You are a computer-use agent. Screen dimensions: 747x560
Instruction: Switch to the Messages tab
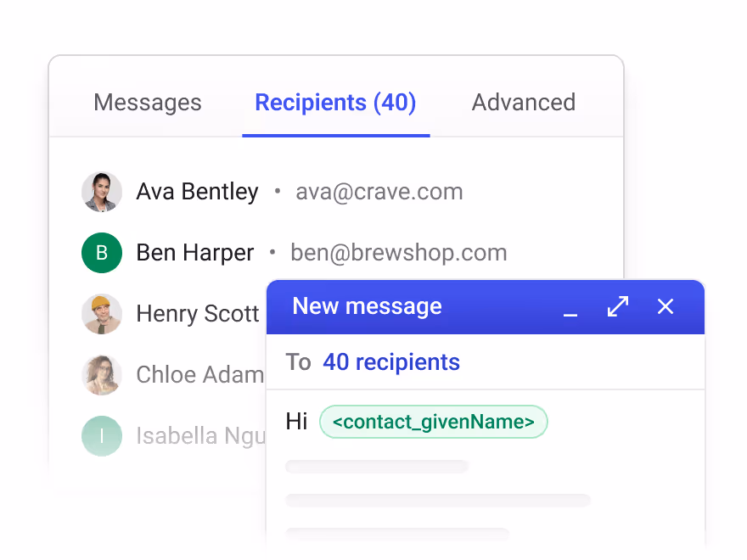click(148, 103)
